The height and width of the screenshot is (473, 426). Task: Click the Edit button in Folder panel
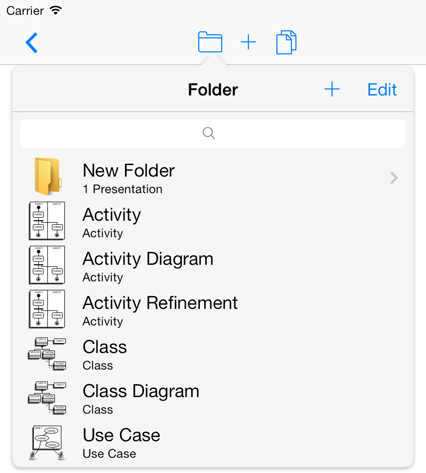point(382,90)
